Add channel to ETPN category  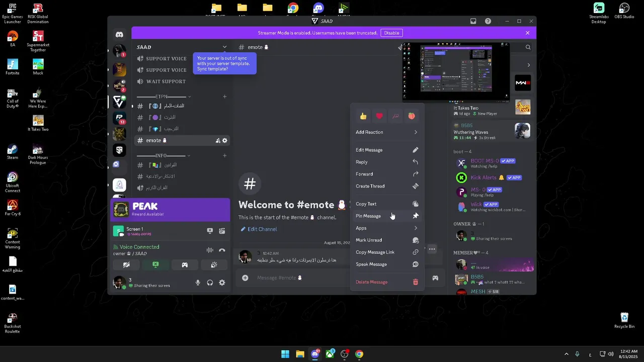point(224,97)
